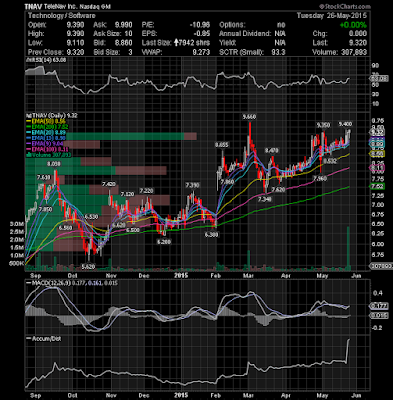The image size is (393, 400).
Task: Click the 6.380 low label near February
Action: (x=212, y=235)
